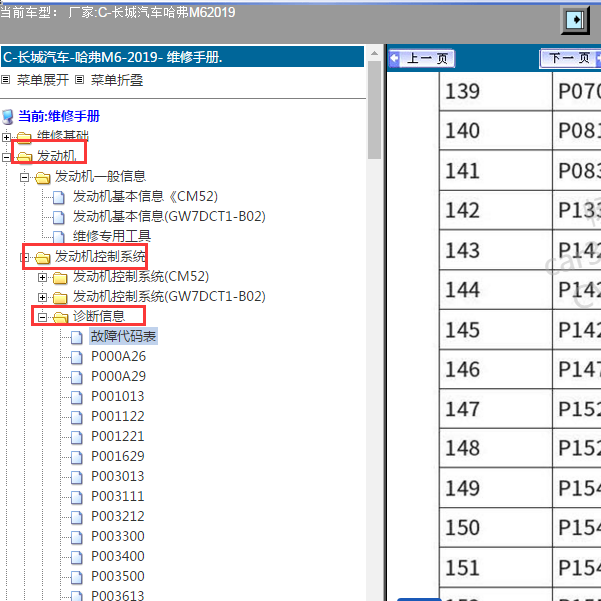This screenshot has width=601, height=601.
Task: Click page icon next to 维修专用工具
Action: 59,237
